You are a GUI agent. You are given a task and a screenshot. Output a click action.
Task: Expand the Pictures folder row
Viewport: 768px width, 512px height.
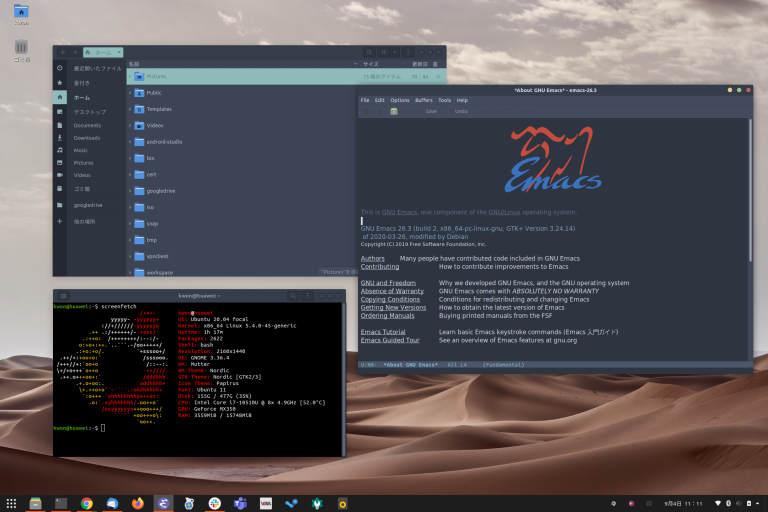[130, 77]
